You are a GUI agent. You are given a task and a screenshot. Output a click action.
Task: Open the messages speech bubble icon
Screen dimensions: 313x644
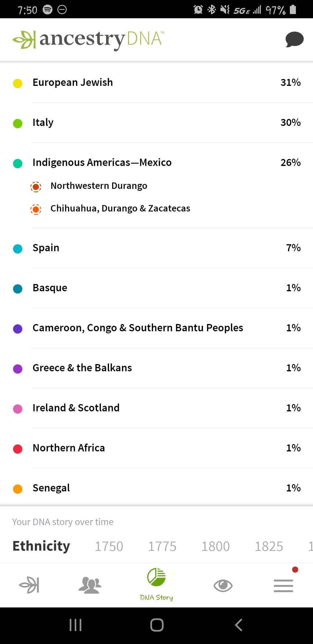click(x=294, y=39)
